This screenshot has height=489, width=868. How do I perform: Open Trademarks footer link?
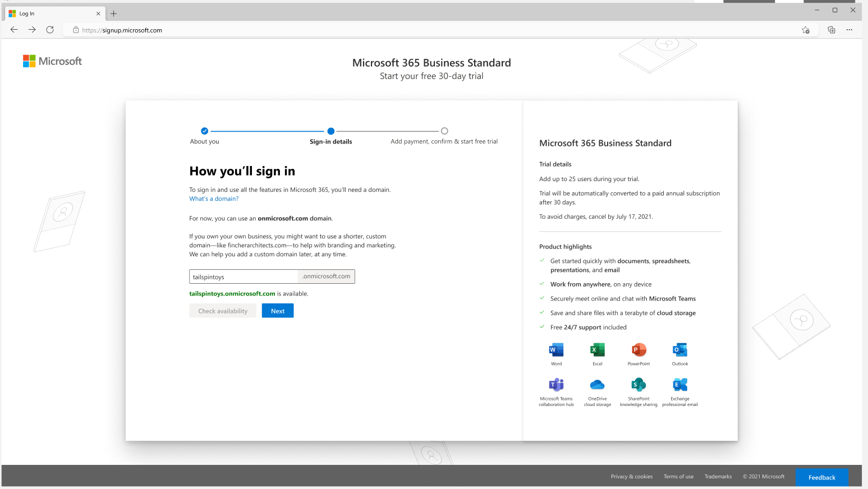point(718,477)
